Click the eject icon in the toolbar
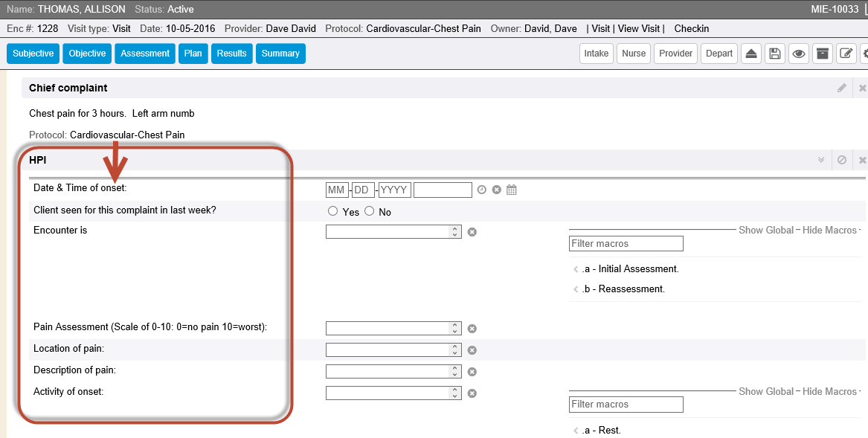 (751, 54)
